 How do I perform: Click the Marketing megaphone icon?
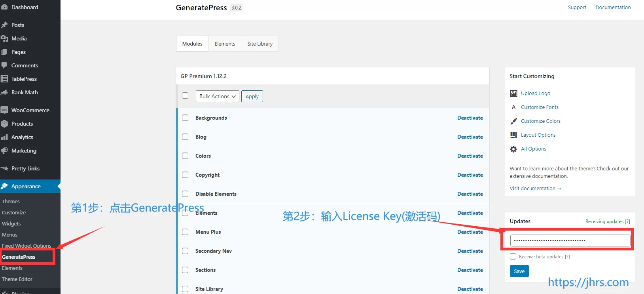tap(5, 151)
